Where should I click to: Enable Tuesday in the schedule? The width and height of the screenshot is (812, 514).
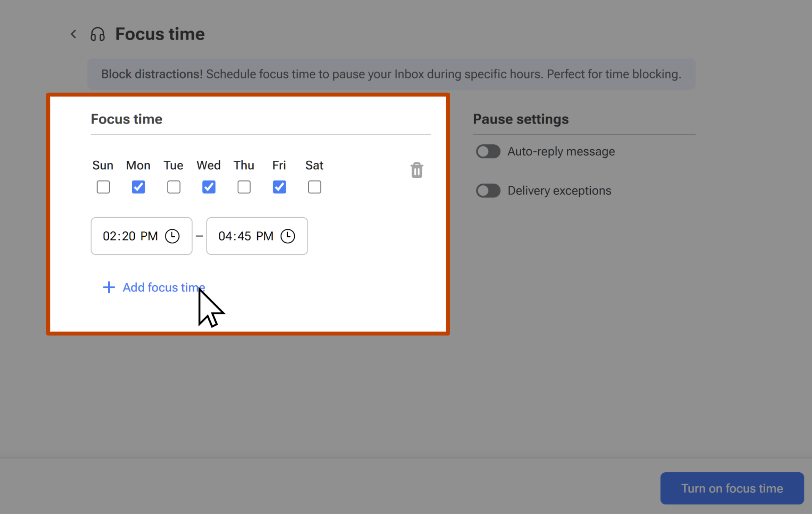click(x=173, y=187)
